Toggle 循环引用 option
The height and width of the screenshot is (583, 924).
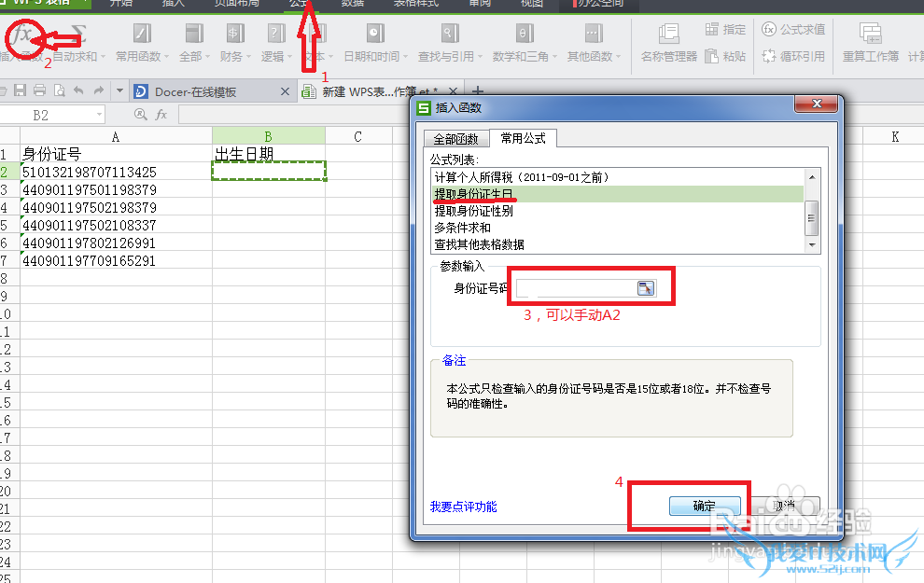pyautogui.click(x=793, y=56)
